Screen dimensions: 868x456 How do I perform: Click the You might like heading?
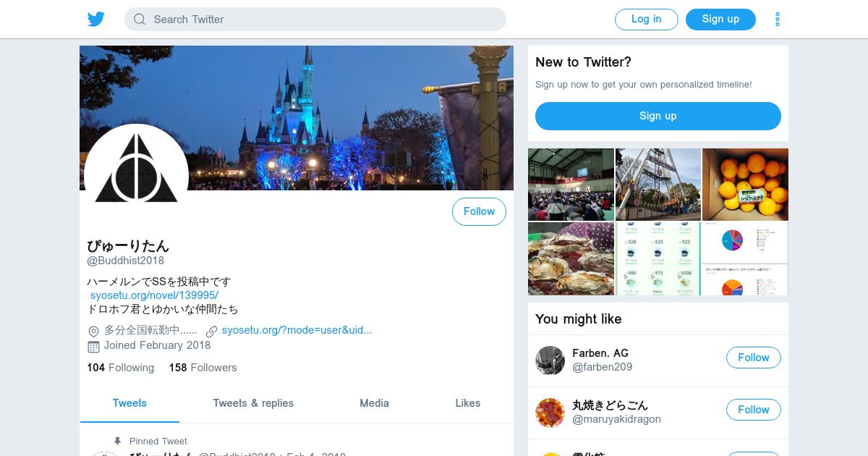(579, 319)
